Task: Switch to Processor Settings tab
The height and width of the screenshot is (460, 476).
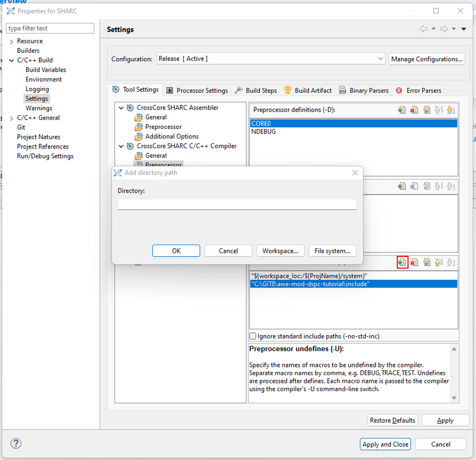Action: 197,91
